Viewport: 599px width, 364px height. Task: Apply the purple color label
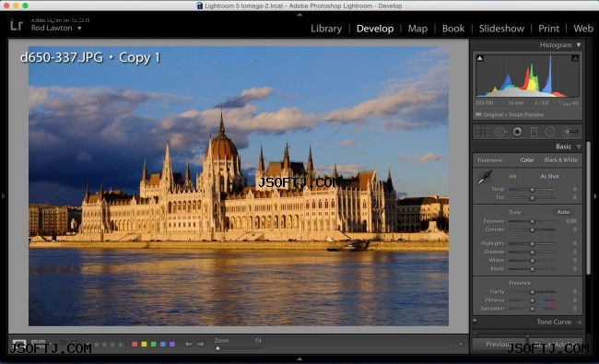pyautogui.click(x=172, y=344)
